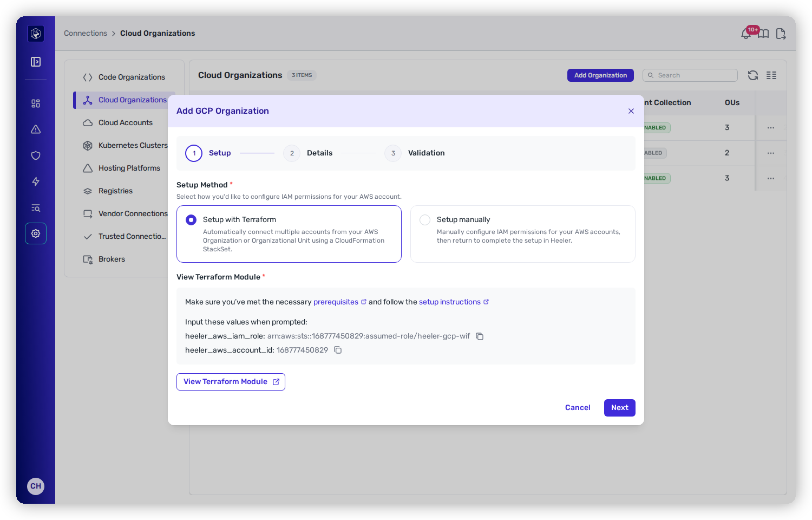Go to the Validation step in wizard

pos(415,153)
